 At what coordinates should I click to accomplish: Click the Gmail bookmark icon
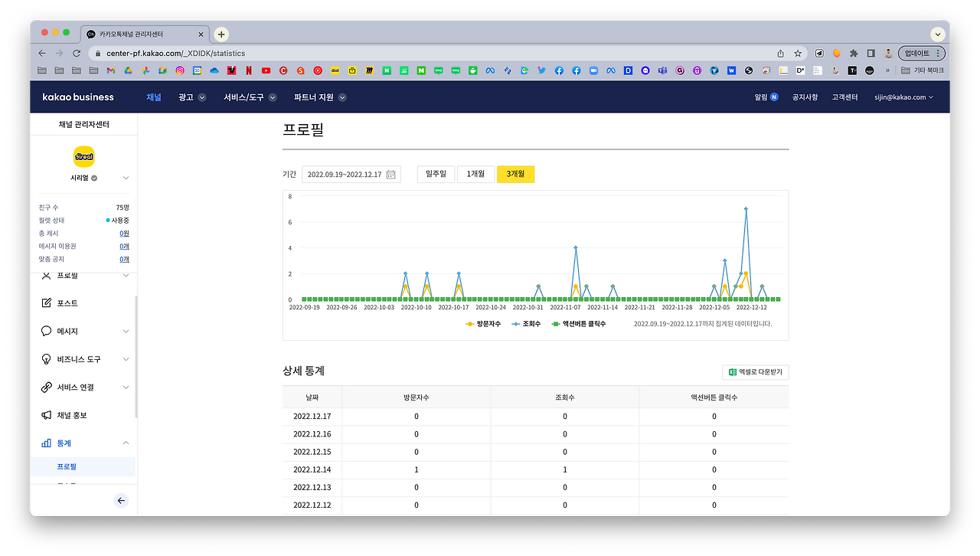[x=110, y=70]
